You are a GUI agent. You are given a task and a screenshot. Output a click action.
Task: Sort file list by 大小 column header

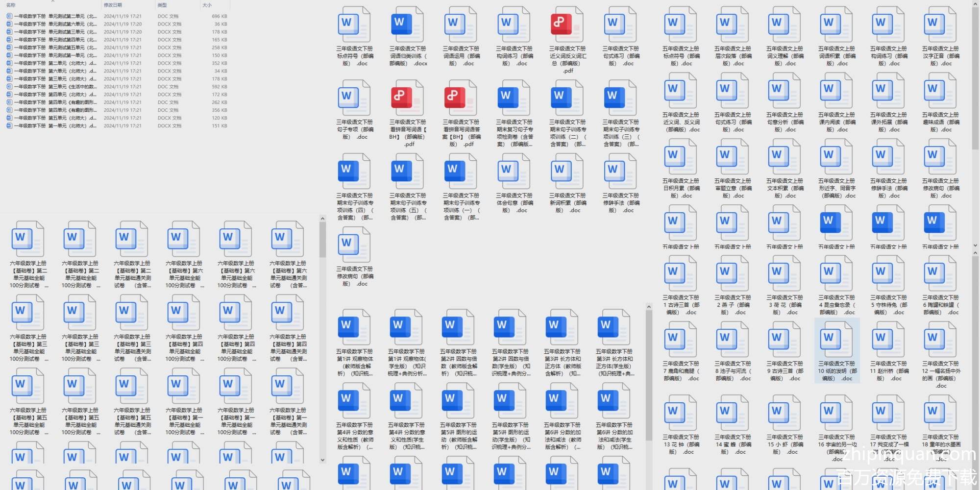pyautogui.click(x=207, y=5)
